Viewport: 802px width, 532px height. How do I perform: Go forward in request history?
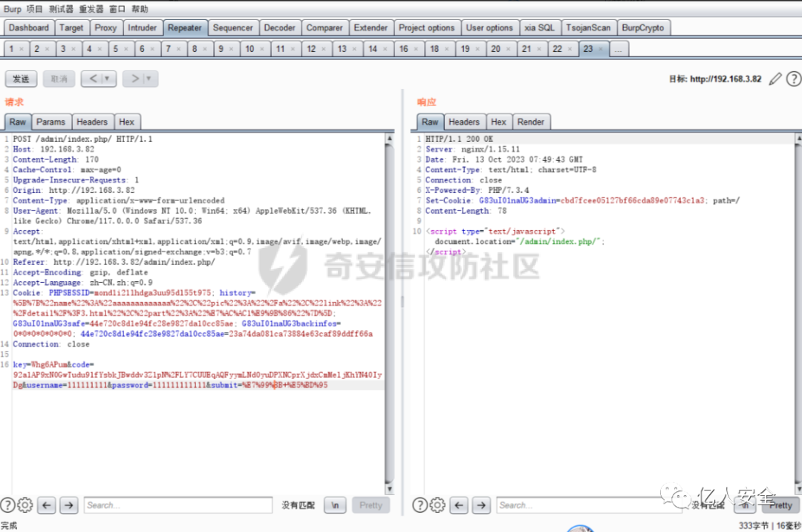tap(134, 79)
